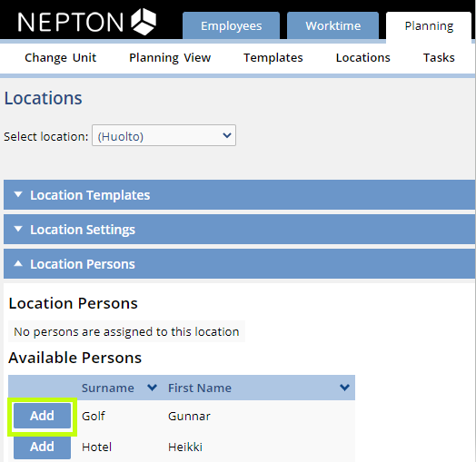This screenshot has width=476, height=462.
Task: Open the Change Unit menu item
Action: tap(61, 57)
